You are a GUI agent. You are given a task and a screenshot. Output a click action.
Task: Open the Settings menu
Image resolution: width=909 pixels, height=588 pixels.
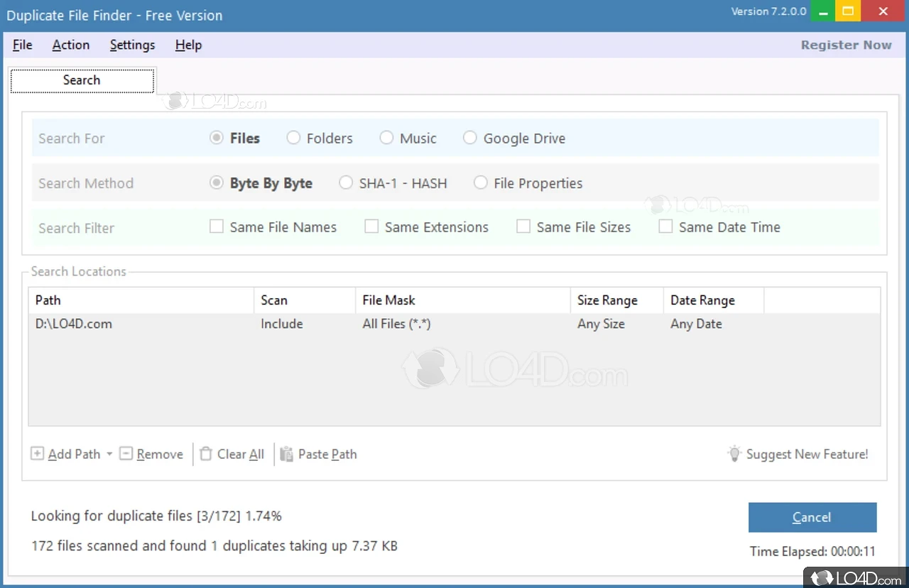click(132, 45)
